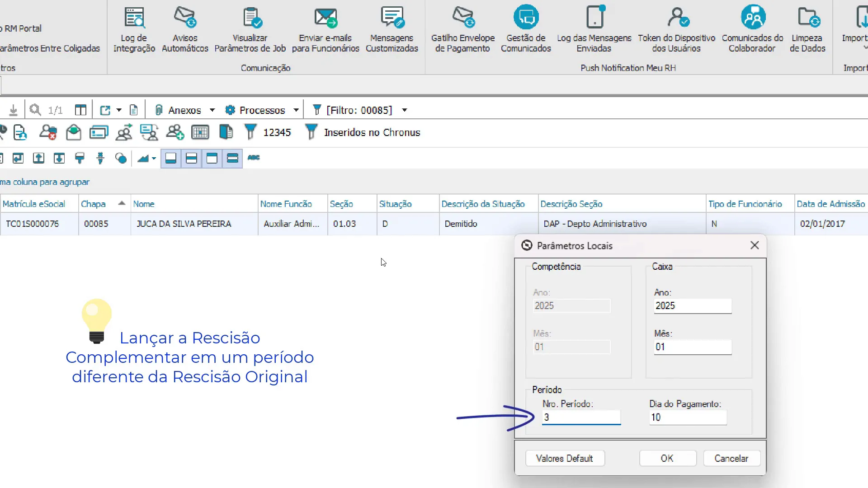This screenshot has height=488, width=868.
Task: Toggle the bottom-pane layout view option
Action: pyautogui.click(x=170, y=158)
